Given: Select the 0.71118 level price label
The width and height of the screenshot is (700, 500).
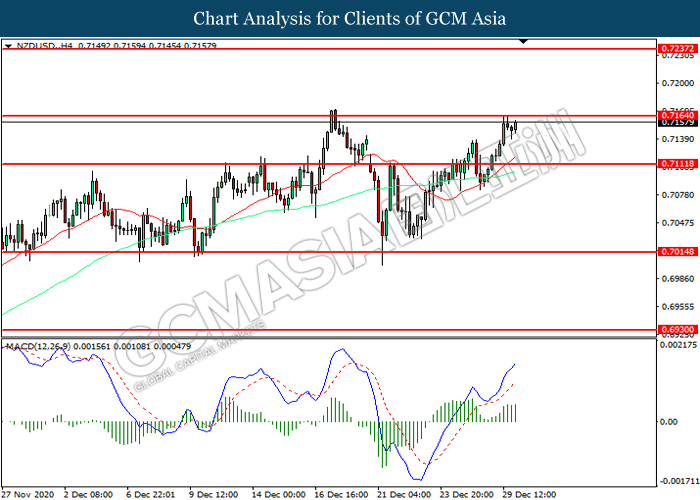Looking at the screenshot, I should pyautogui.click(x=678, y=164).
